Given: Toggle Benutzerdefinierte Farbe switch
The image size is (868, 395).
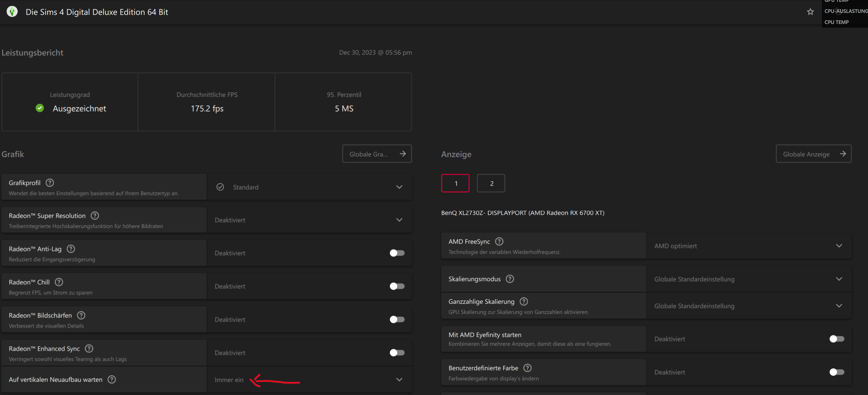Looking at the screenshot, I should 837,372.
